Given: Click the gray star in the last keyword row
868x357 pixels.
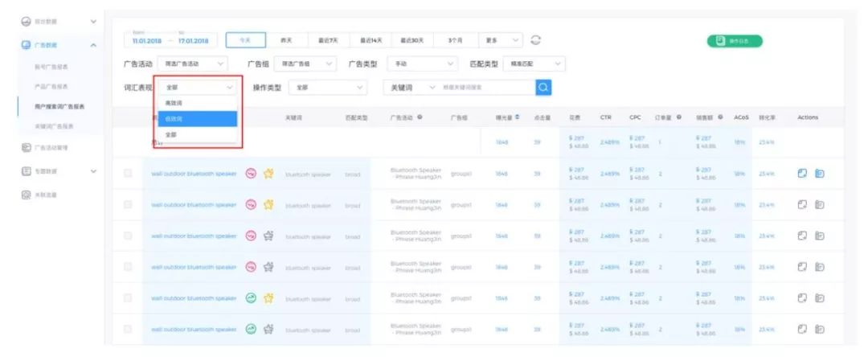Looking at the screenshot, I should [268, 329].
